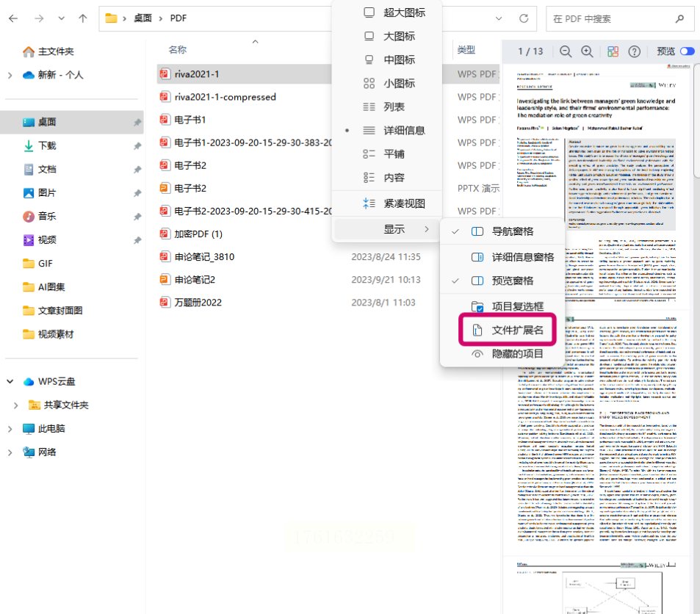Collapse the WPS云盘 tree node

[x=10, y=381]
